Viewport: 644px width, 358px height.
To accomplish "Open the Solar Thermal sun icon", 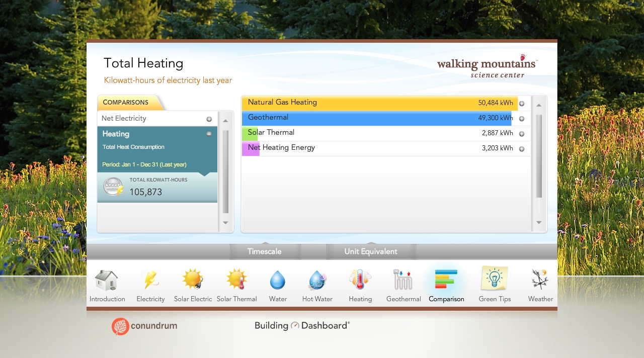I will click(236, 280).
